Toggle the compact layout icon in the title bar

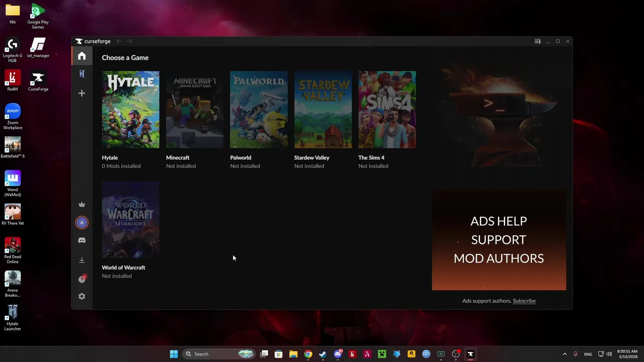click(537, 41)
